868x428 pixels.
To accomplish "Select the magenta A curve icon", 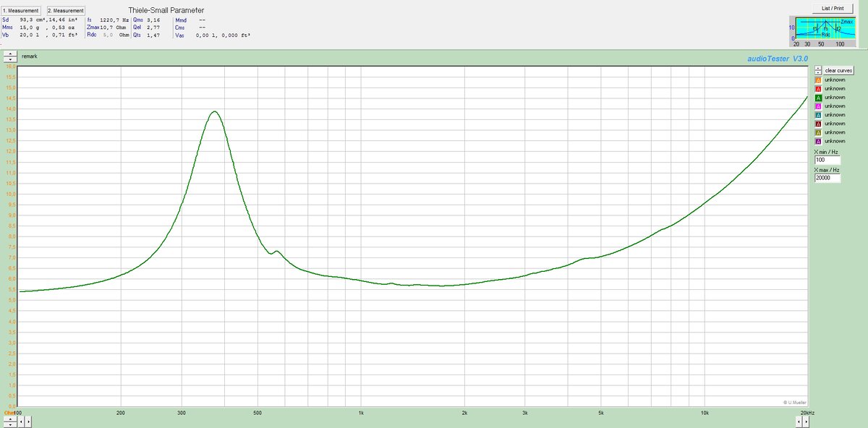I will 818,106.
